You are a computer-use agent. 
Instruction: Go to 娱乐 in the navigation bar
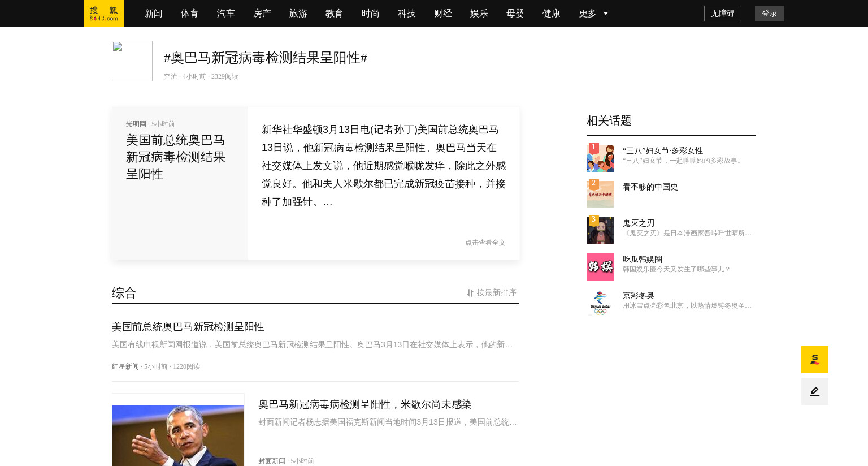[x=479, y=14]
